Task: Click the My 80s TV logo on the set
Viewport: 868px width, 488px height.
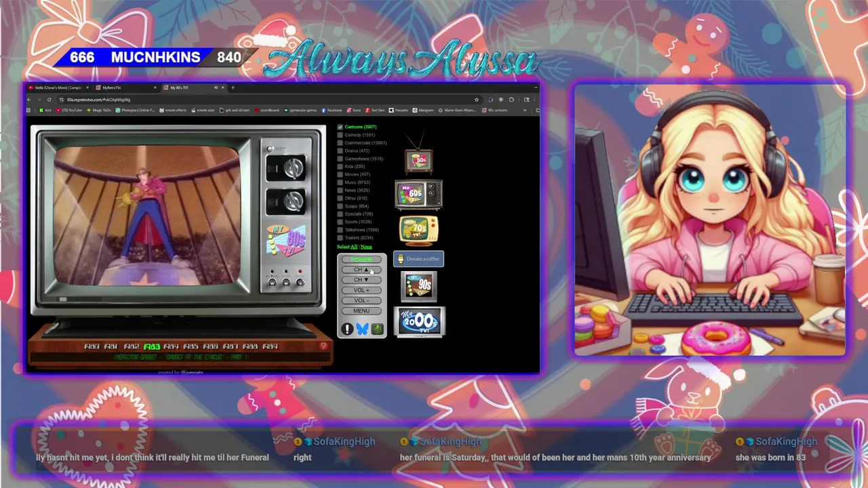Action: [x=286, y=241]
